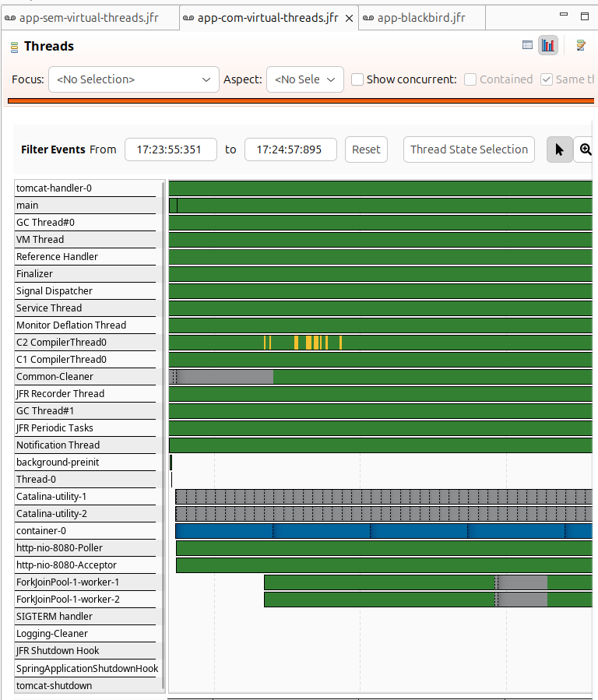Click the From time input field
The image size is (598, 700).
click(x=171, y=149)
